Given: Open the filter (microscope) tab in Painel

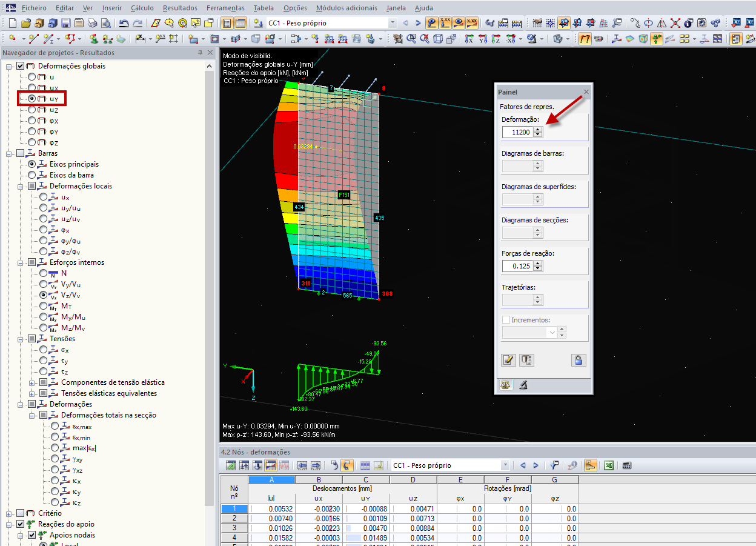Looking at the screenshot, I should tap(522, 385).
